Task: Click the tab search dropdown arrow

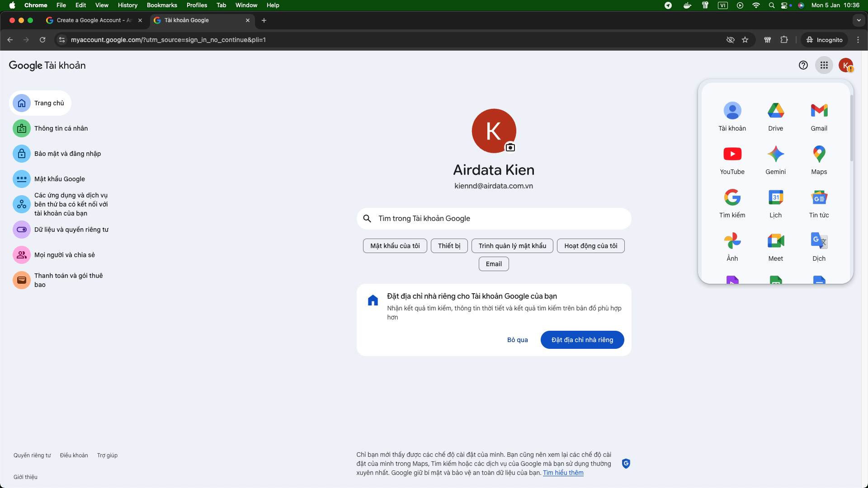Action: coord(859,20)
